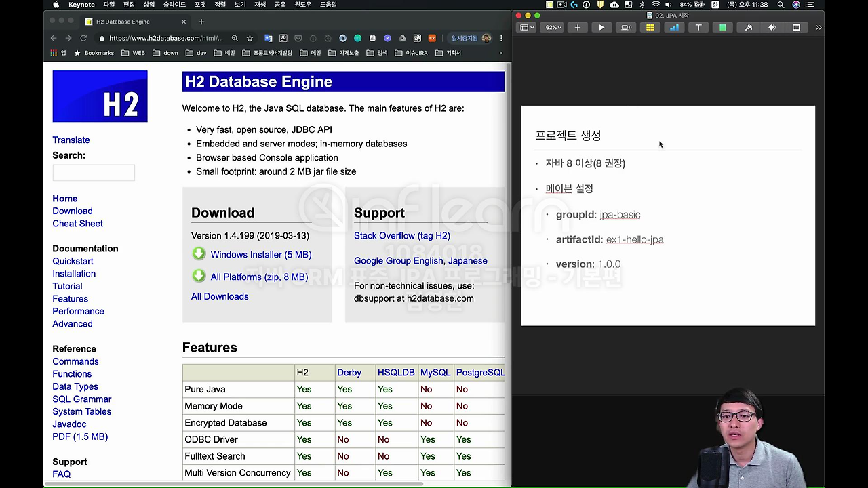Open the Quickstart documentation link

(73, 261)
